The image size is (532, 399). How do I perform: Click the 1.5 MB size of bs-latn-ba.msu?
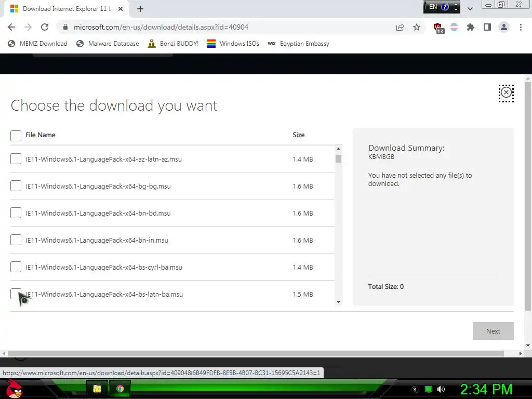[x=303, y=294]
